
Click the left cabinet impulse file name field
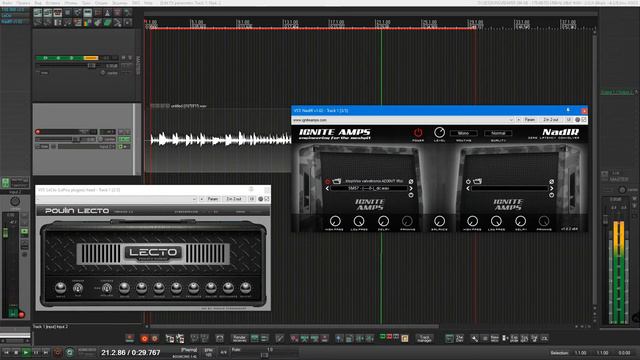pyautogui.click(x=369, y=188)
